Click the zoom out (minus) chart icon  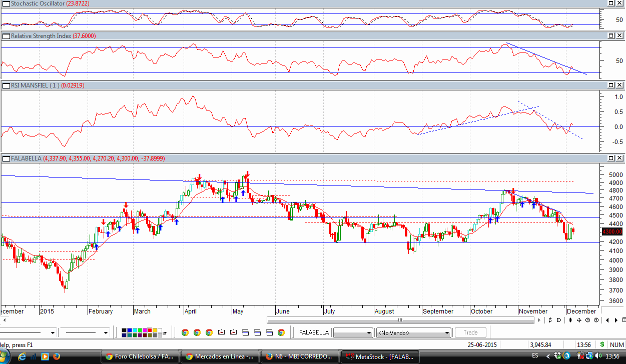tap(588, 320)
